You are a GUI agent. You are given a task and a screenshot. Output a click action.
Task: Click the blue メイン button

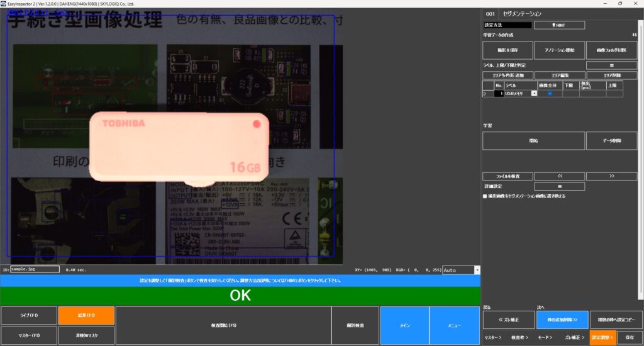[x=404, y=325]
